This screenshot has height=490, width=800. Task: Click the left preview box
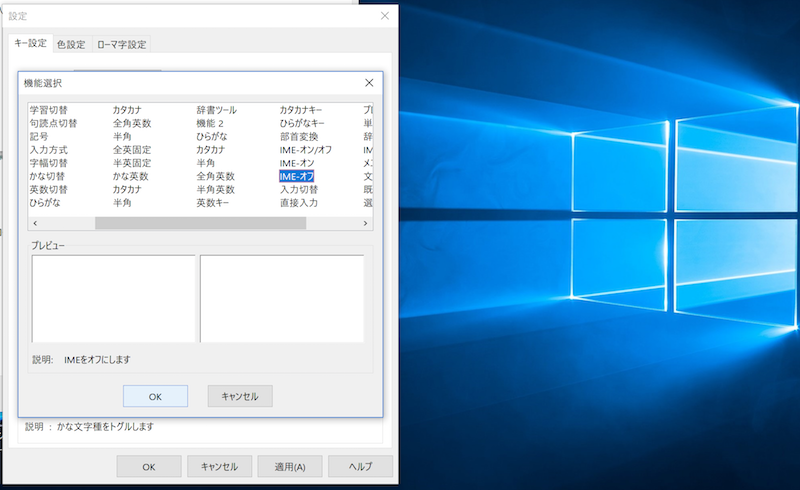point(113,298)
